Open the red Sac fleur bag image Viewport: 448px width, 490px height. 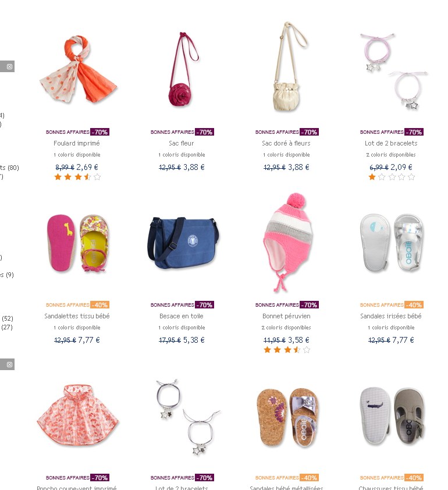tap(184, 69)
